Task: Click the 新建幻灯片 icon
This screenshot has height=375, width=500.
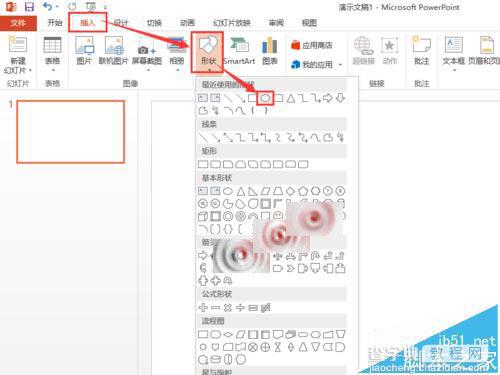Action: tap(18, 45)
